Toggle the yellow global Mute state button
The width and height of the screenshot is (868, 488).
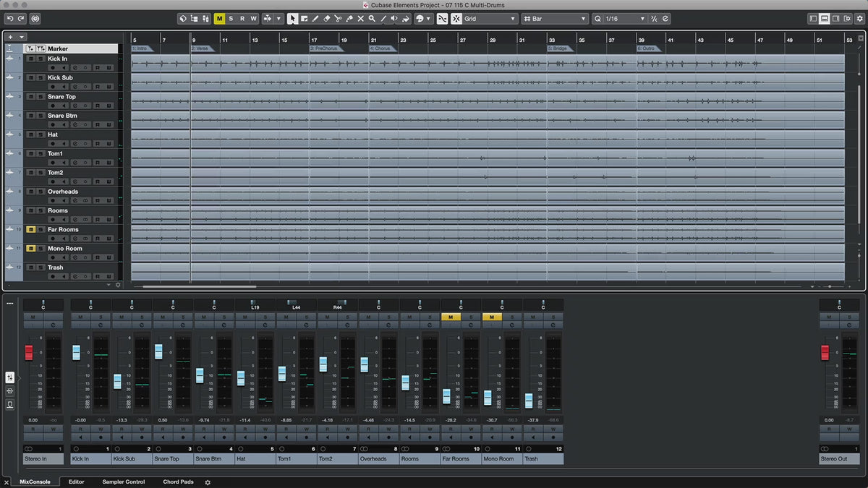(219, 19)
